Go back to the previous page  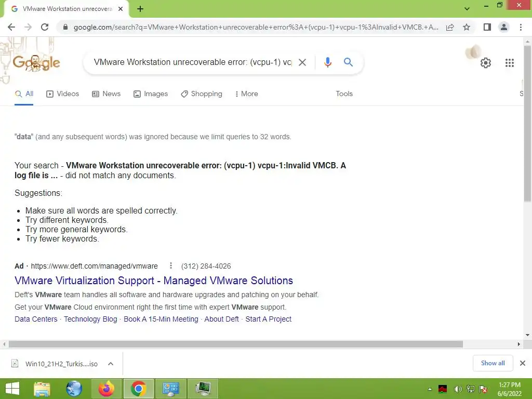[x=11, y=27]
